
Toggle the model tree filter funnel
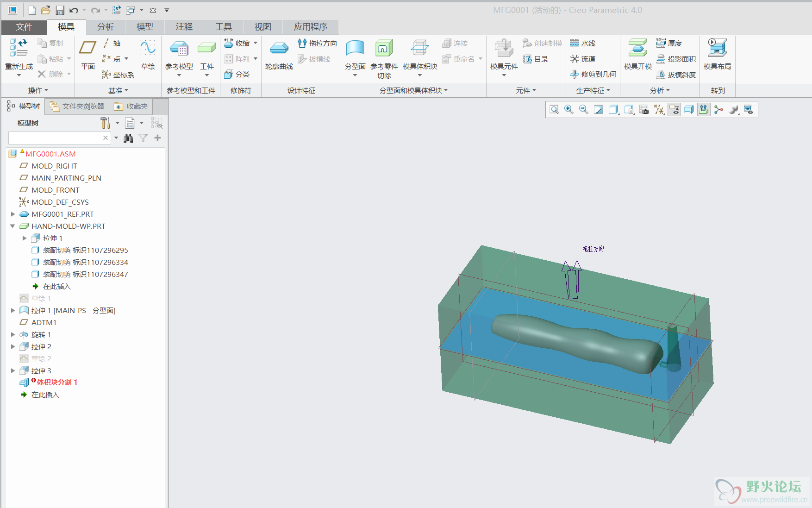143,138
